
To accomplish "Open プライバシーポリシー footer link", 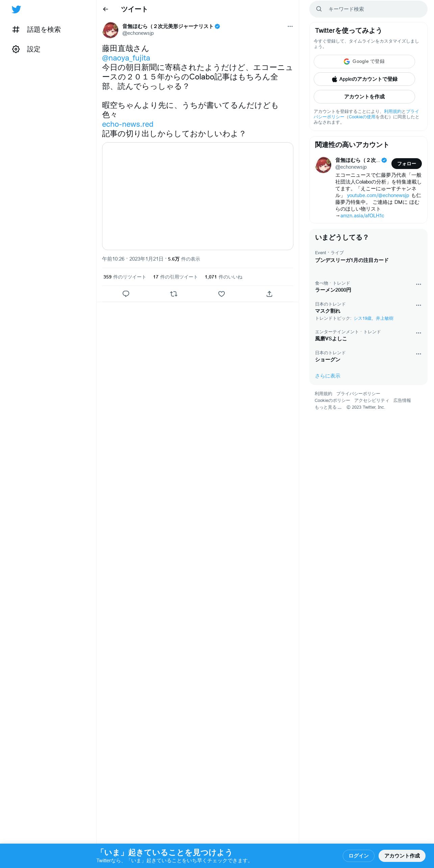I will (x=358, y=394).
